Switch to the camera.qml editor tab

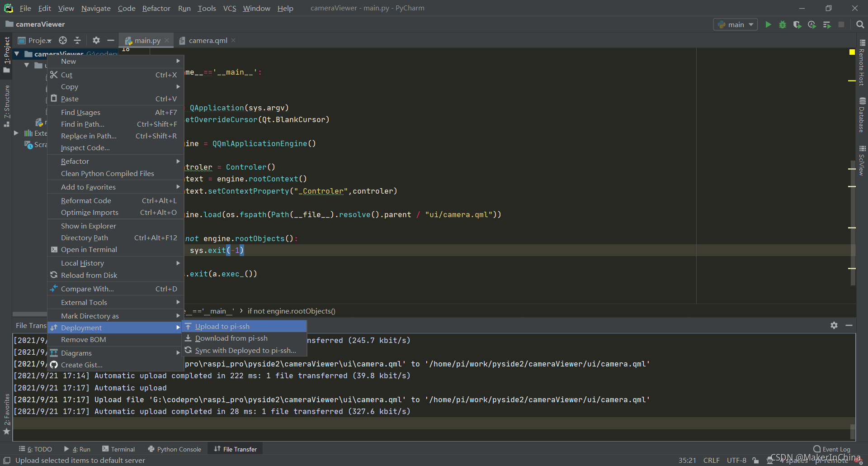coord(208,40)
